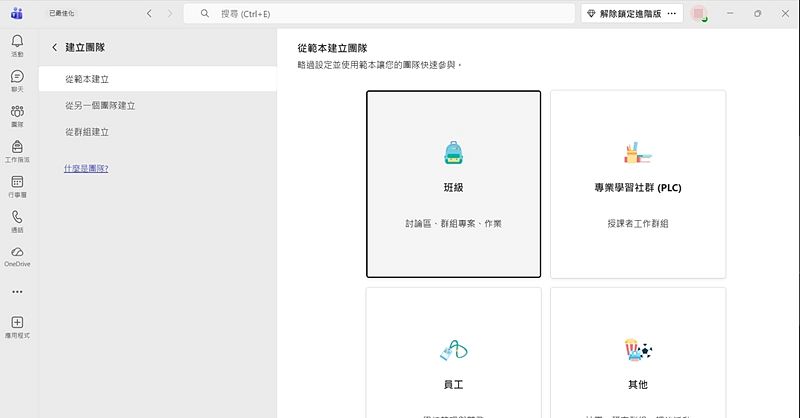
Task: Show more apps via the sidebar ellipsis
Action: (x=17, y=292)
